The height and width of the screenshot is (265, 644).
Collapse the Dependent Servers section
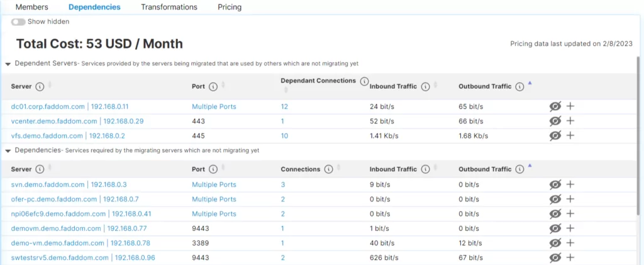[8, 64]
